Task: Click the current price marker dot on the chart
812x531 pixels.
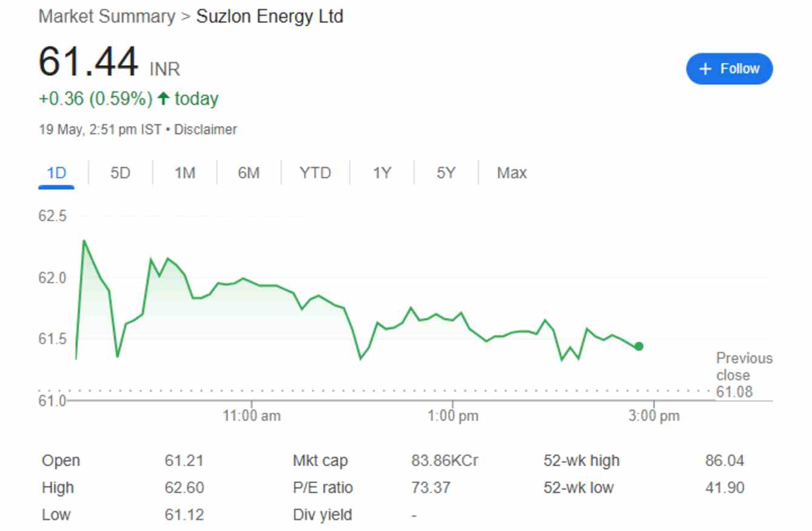Action: (638, 346)
